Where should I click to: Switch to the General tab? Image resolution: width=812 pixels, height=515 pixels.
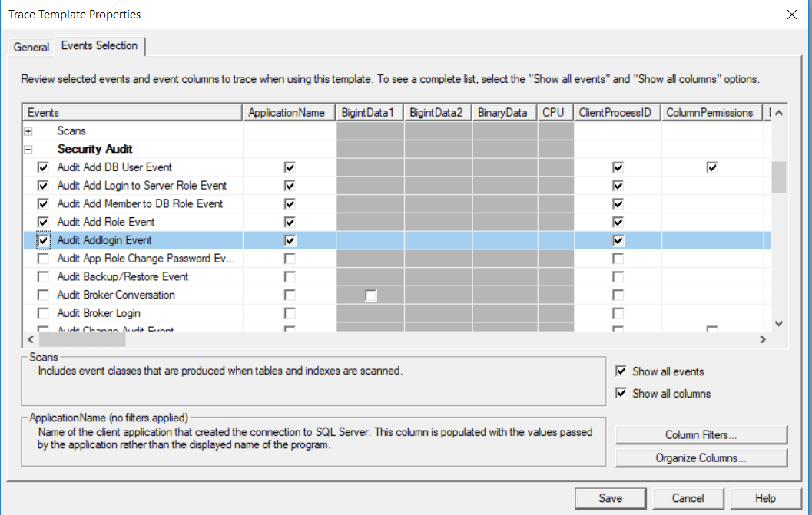tap(31, 47)
